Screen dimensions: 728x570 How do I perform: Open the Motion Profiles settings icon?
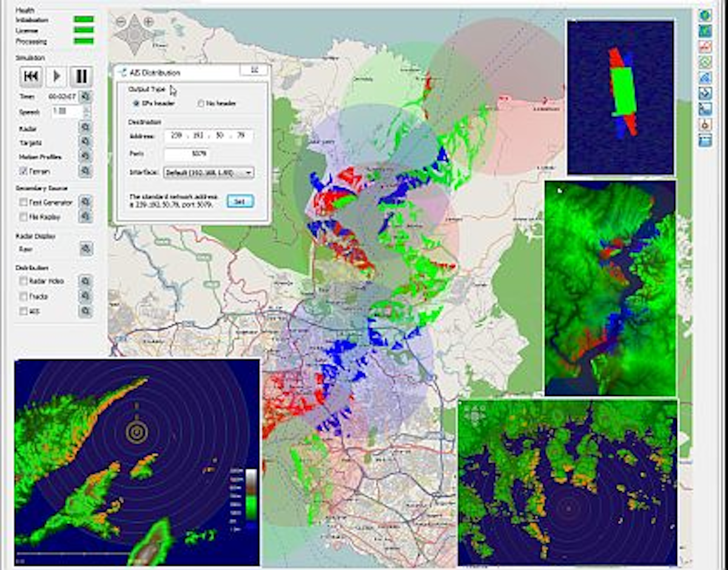tap(85, 156)
